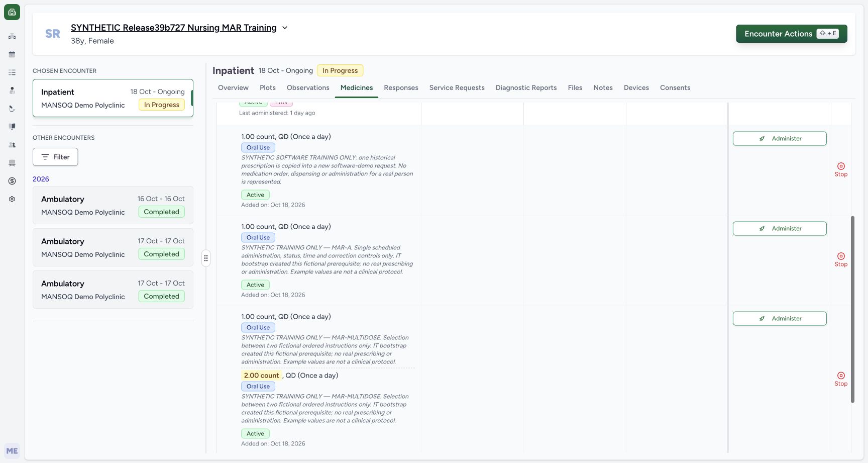Open the Diagnostic Reports tab
The image size is (868, 463).
point(526,87)
